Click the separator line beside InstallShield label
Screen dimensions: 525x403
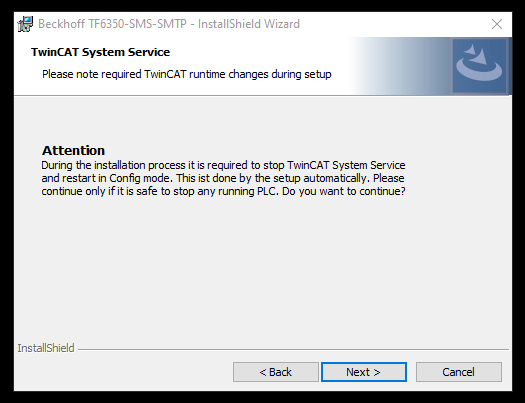coord(293,349)
